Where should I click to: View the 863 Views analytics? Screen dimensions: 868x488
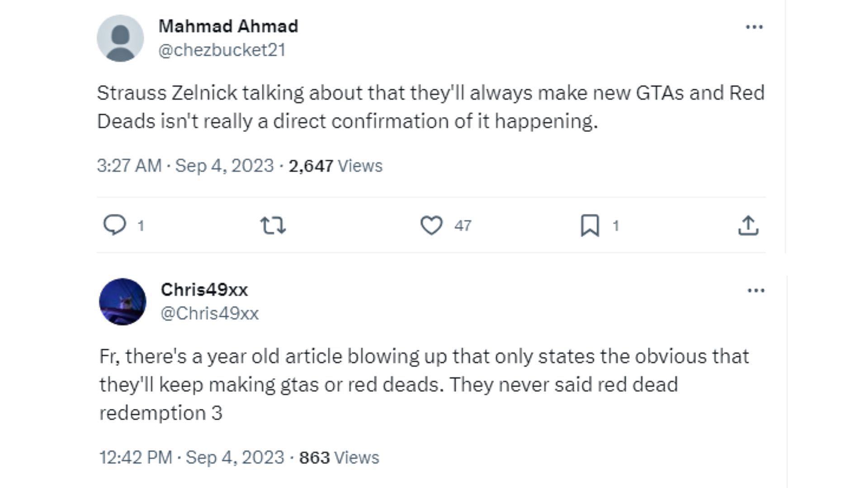coord(339,458)
